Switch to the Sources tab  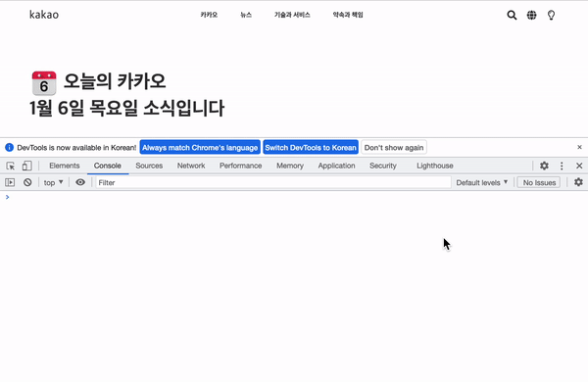pos(149,166)
